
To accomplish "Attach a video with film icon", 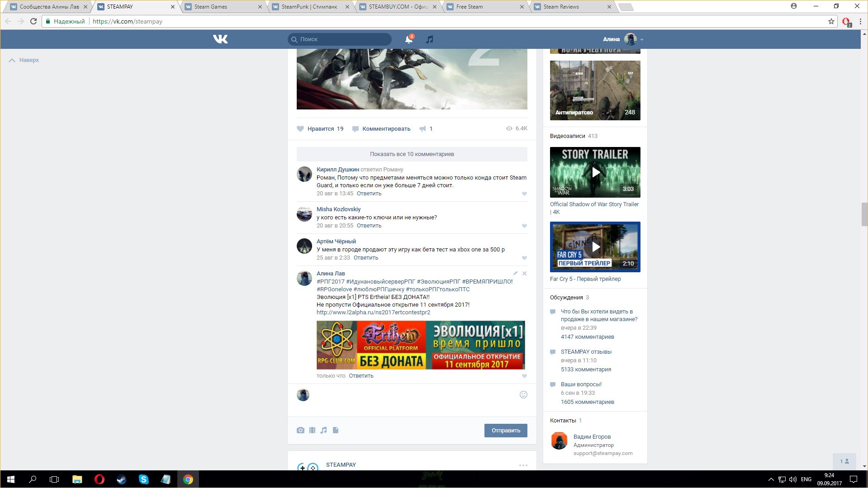I will (312, 431).
